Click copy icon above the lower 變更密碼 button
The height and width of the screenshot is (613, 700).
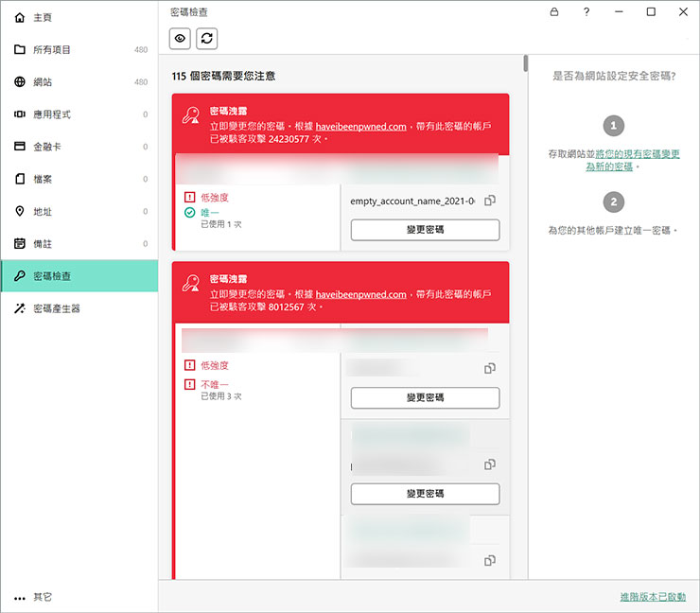click(490, 464)
